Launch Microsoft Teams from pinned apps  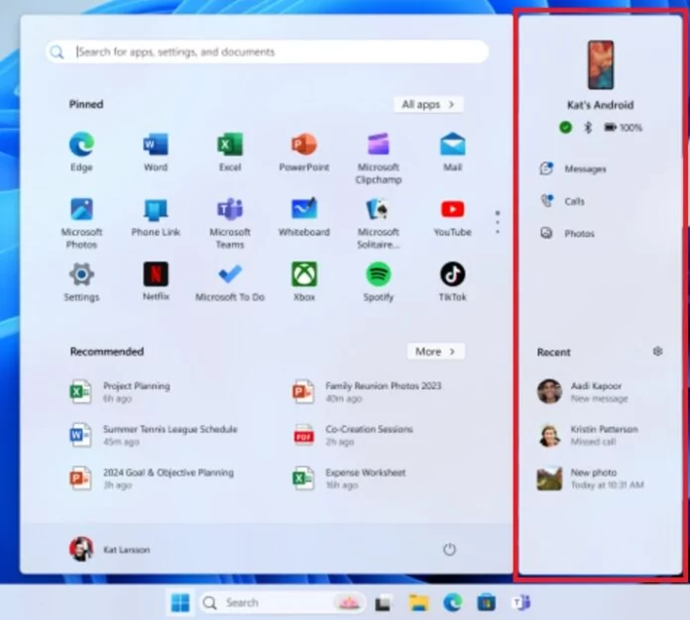click(x=230, y=223)
